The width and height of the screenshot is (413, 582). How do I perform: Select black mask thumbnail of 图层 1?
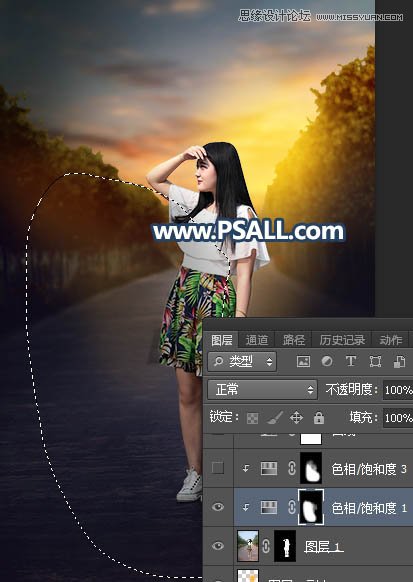pyautogui.click(x=285, y=546)
